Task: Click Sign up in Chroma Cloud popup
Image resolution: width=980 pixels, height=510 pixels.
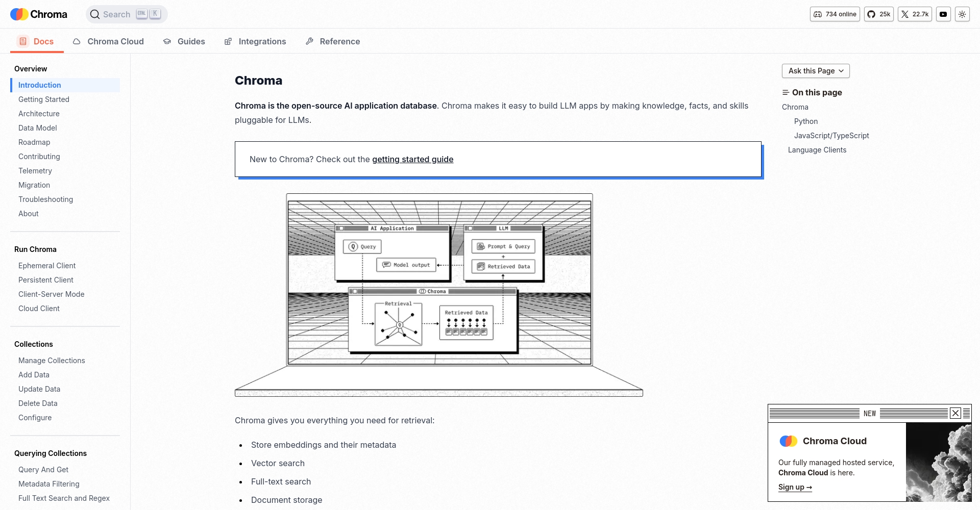Action: 795,487
